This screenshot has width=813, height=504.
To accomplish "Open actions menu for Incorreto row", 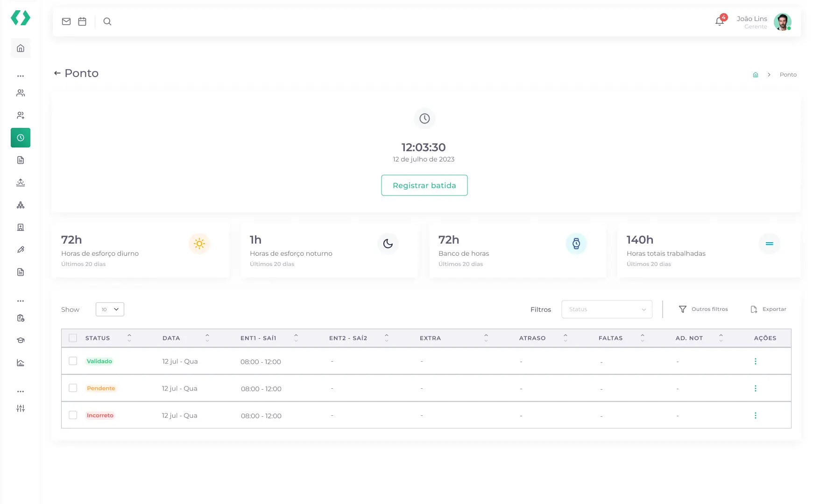I will point(756,415).
